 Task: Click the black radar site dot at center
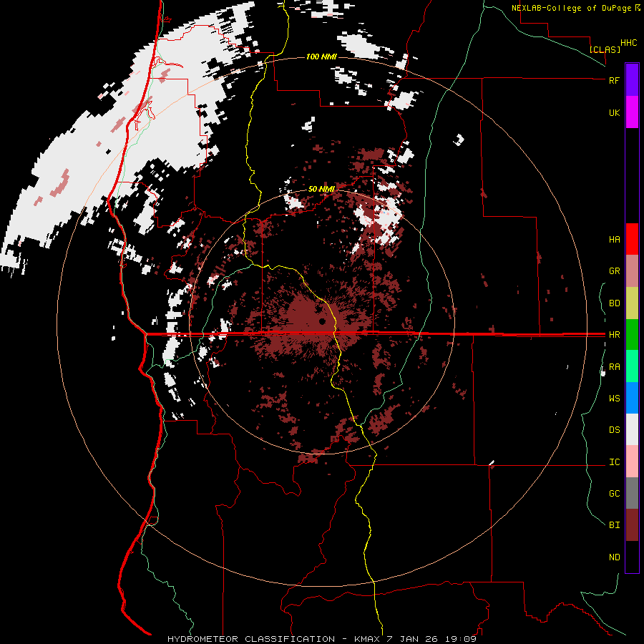322,321
